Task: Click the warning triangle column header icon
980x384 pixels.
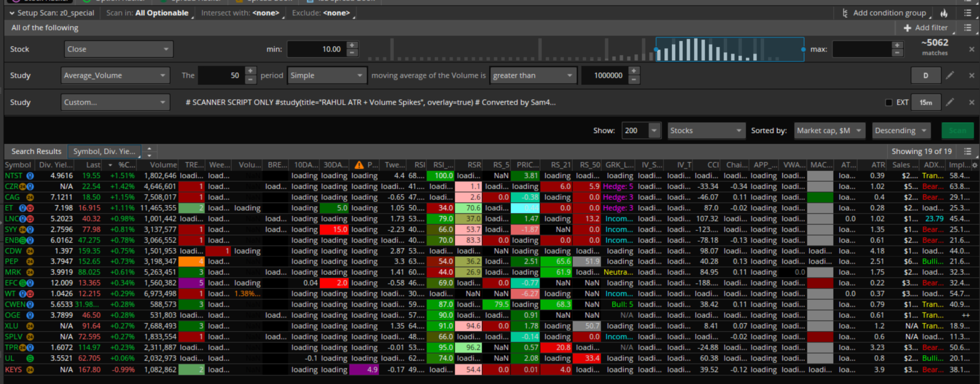Action: [359, 165]
